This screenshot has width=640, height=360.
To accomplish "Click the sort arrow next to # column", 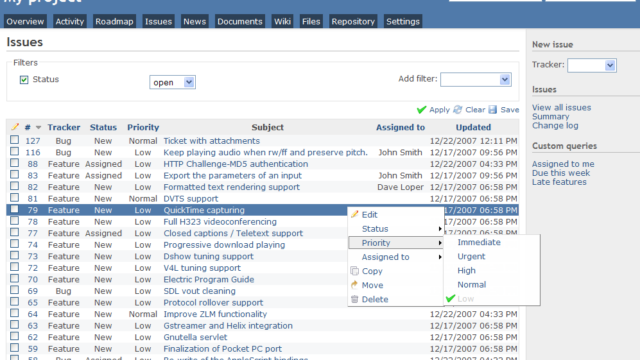I will pos(38,127).
